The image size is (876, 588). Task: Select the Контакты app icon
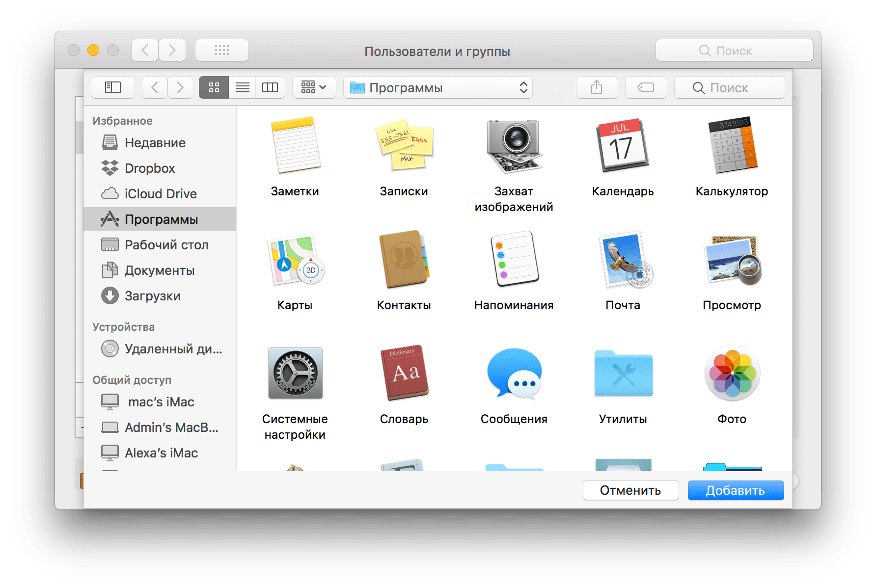(404, 259)
